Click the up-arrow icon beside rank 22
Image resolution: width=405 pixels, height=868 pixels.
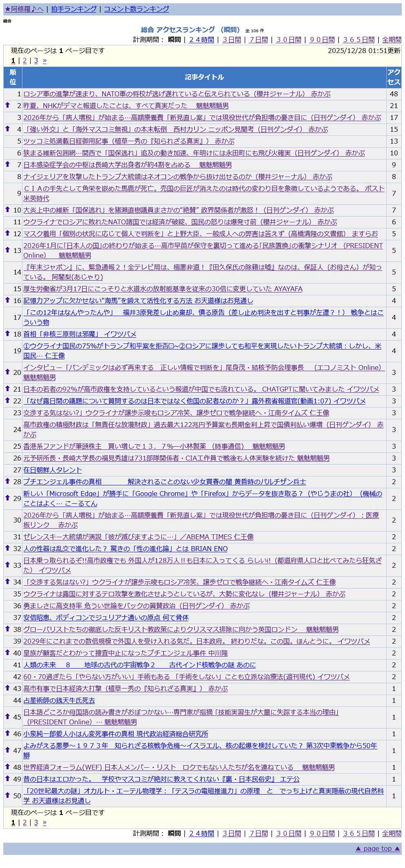7,401
